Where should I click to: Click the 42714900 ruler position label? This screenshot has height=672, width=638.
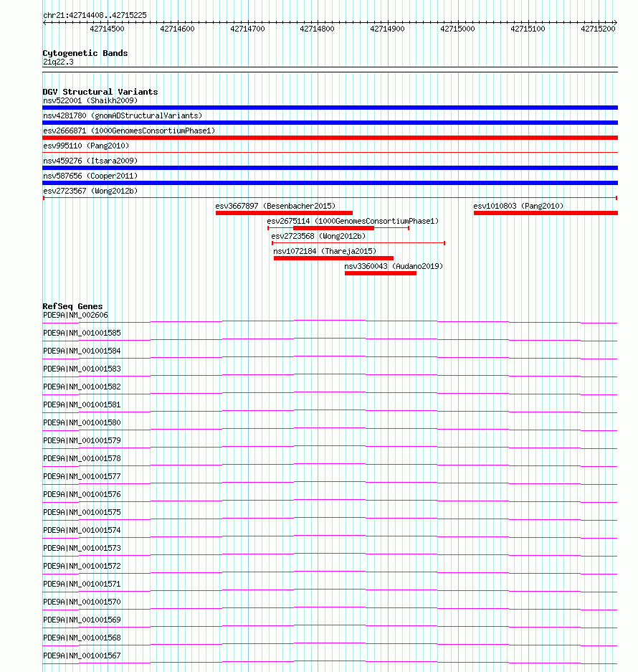click(387, 29)
